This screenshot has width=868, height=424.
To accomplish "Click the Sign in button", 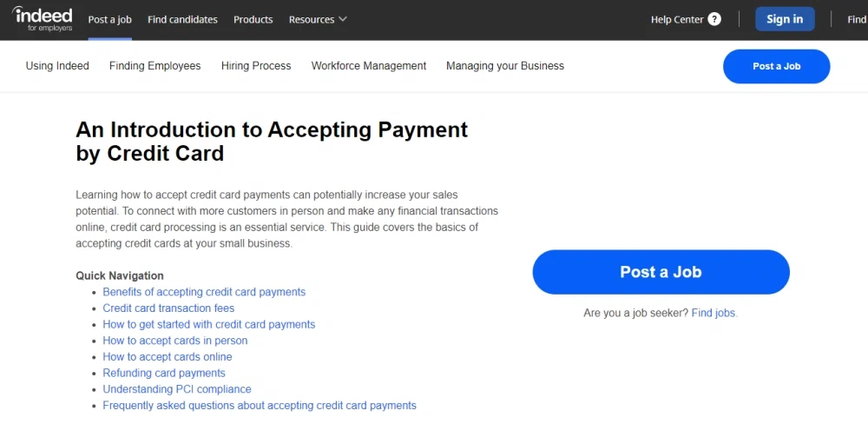I will [785, 19].
